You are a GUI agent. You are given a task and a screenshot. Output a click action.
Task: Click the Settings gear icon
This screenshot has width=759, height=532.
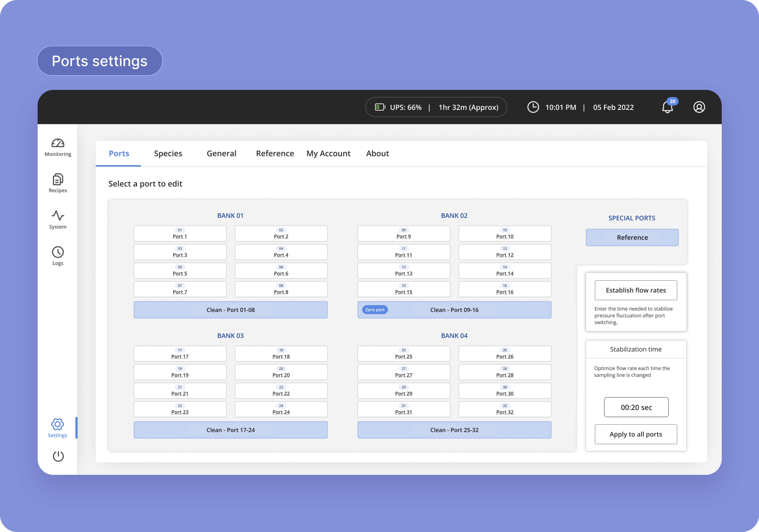58,424
